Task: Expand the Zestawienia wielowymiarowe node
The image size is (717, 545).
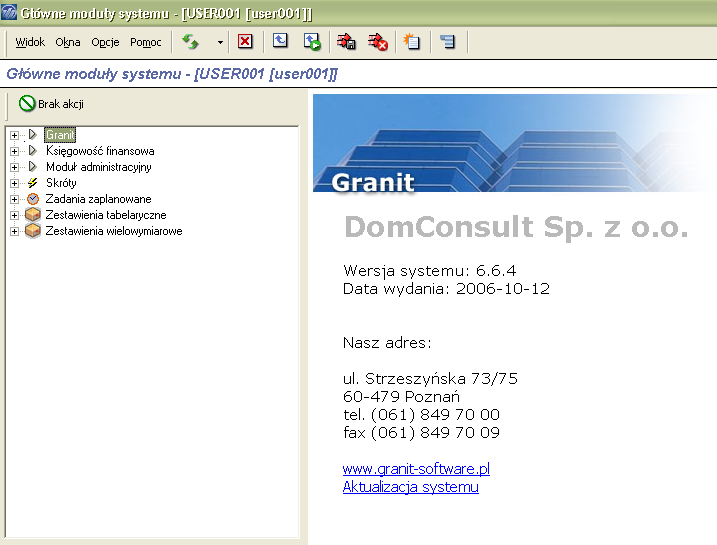Action: click(14, 231)
